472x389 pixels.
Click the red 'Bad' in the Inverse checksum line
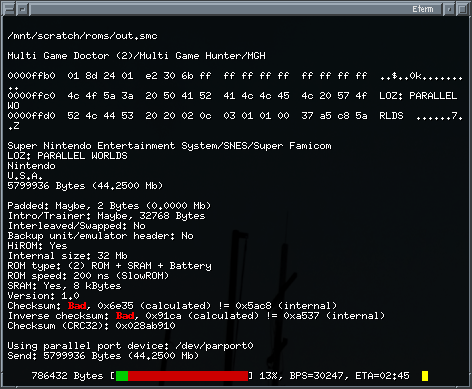[125, 316]
